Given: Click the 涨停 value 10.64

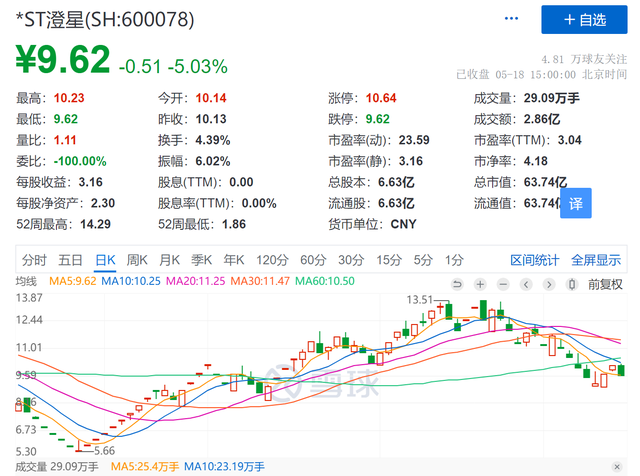Looking at the screenshot, I should 381,98.
